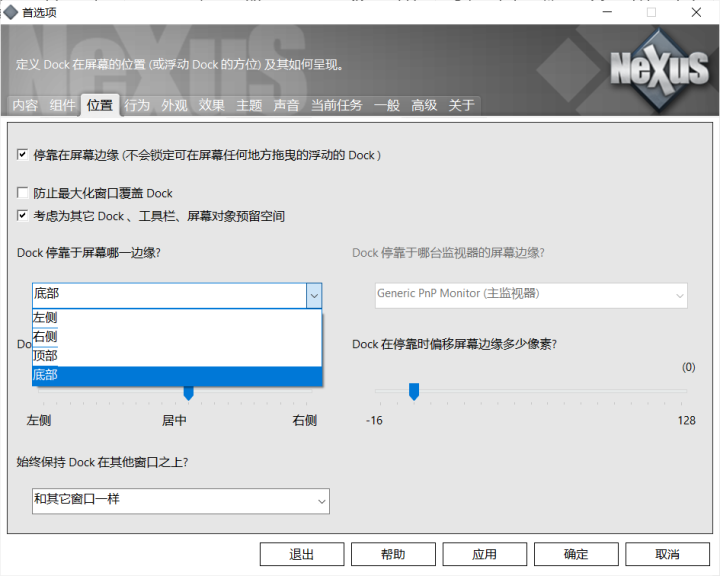Click the 底部 text field of combo box

click(169, 295)
